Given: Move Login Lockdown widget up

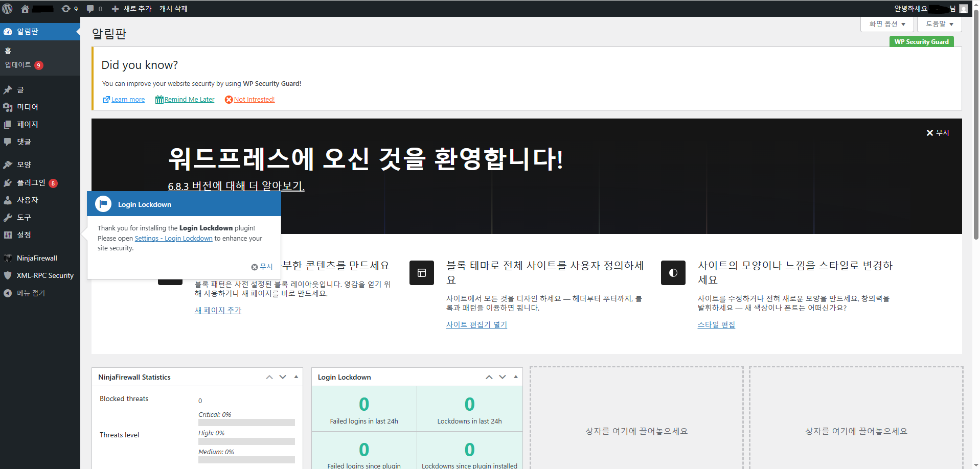Looking at the screenshot, I should pos(489,377).
